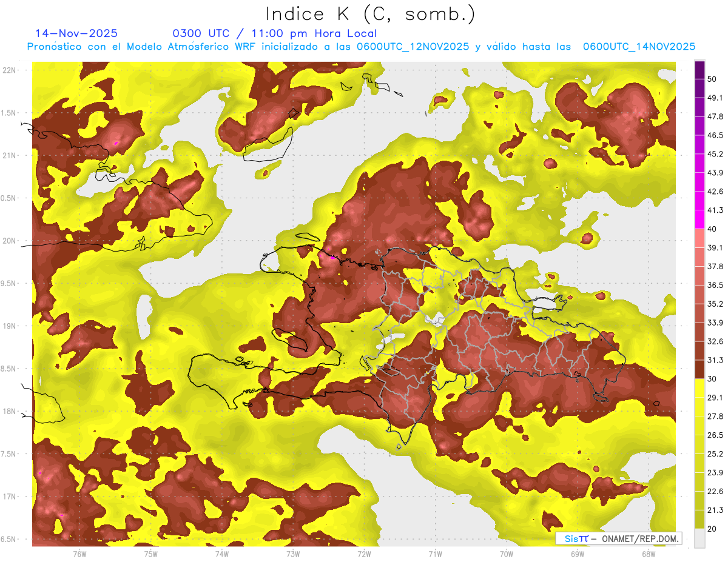Click the 'SisTT - ONAMET/REP.DOM.' credit label
The image size is (728, 562).
click(619, 538)
